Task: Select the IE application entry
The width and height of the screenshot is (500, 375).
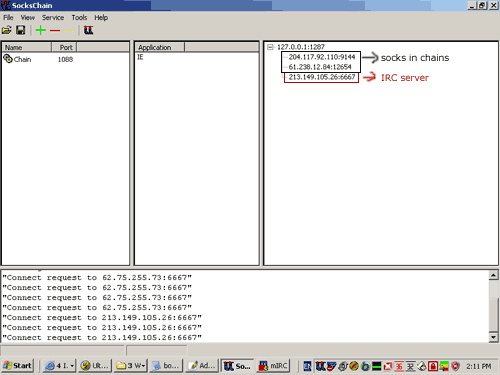Action: pos(140,57)
